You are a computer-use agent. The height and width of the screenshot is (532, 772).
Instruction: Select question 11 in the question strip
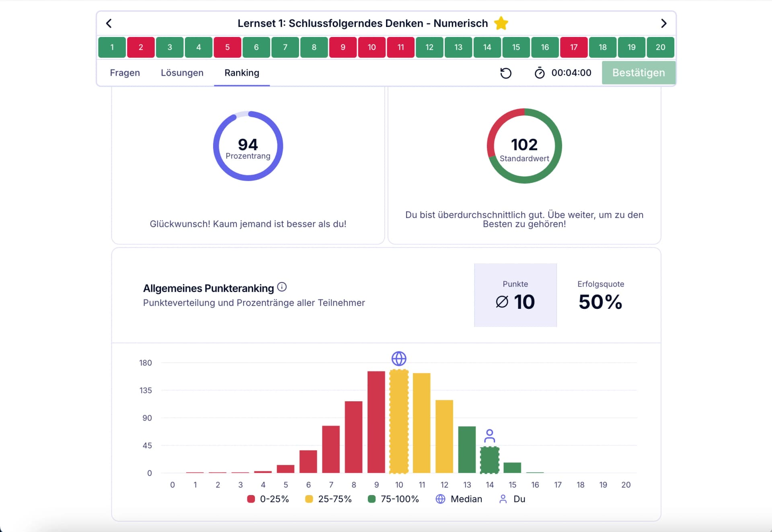point(400,47)
